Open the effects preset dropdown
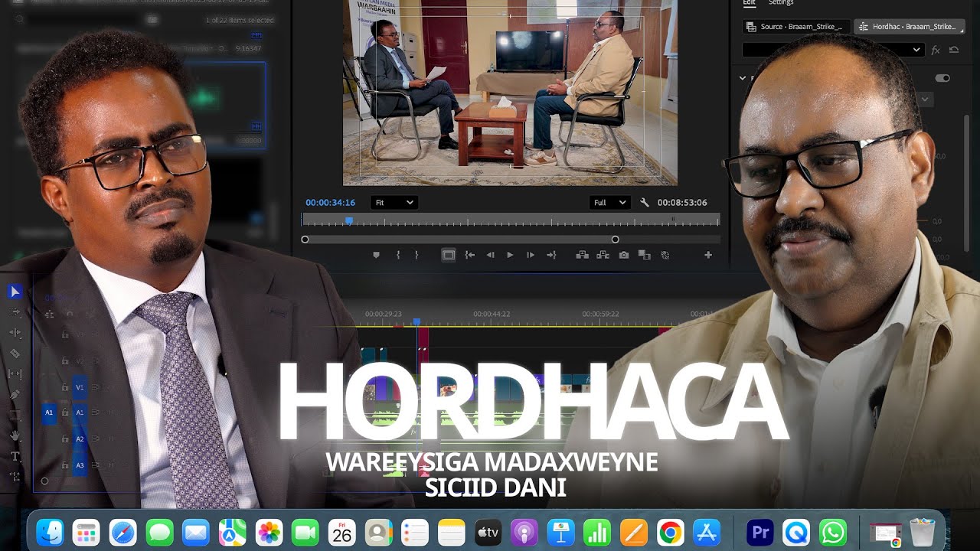 pos(834,50)
